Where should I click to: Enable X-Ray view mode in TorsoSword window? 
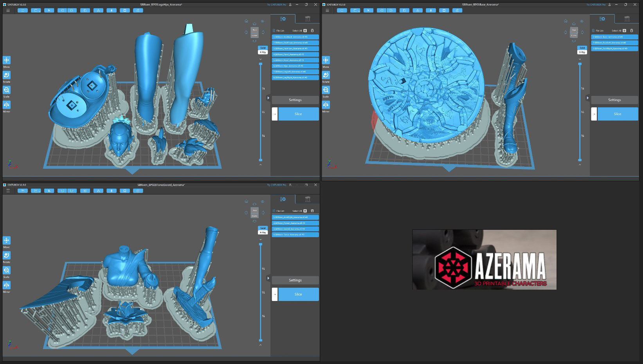coord(263,232)
